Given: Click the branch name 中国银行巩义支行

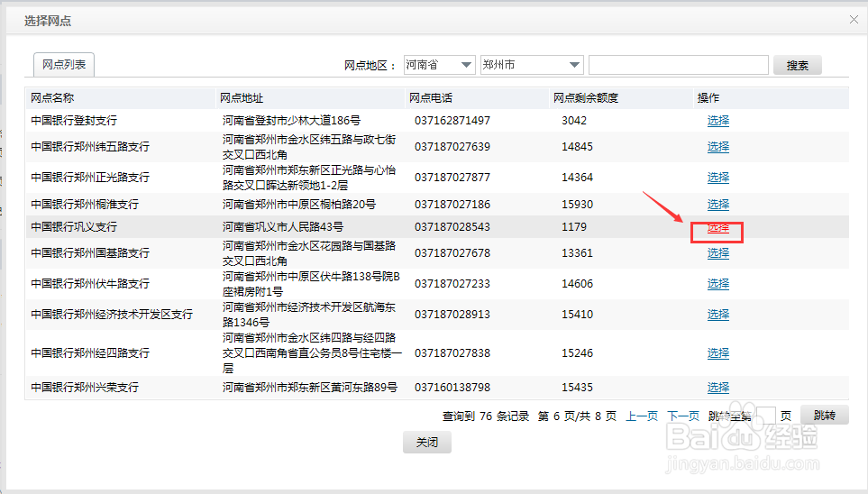Looking at the screenshot, I should (74, 226).
